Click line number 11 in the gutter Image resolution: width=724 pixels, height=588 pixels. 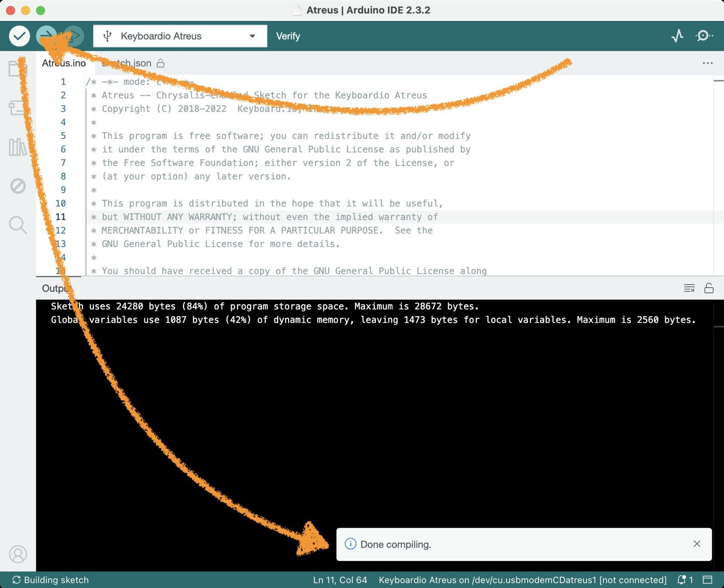[61, 217]
